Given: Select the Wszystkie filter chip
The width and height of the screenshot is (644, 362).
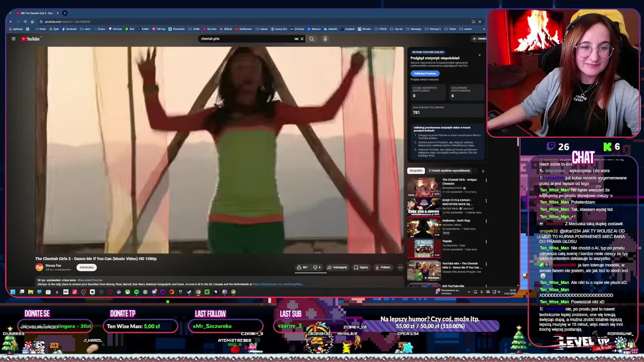Looking at the screenshot, I should tap(416, 170).
